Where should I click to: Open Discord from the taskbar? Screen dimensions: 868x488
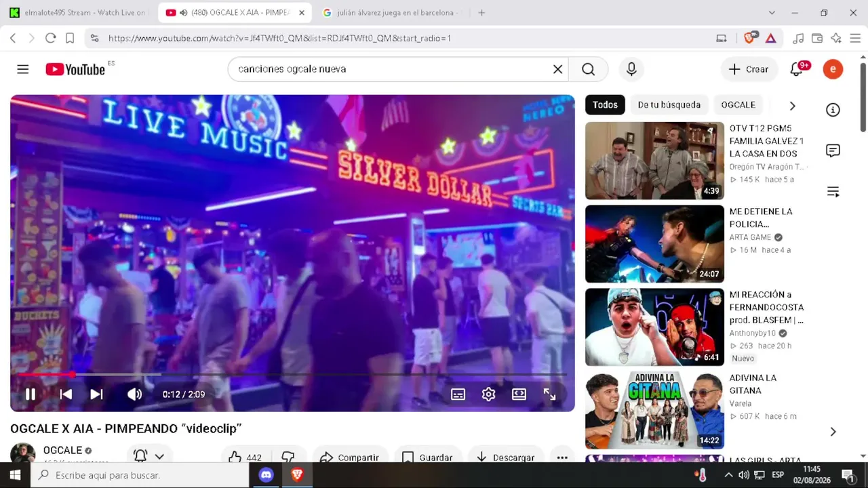pyautogui.click(x=267, y=475)
